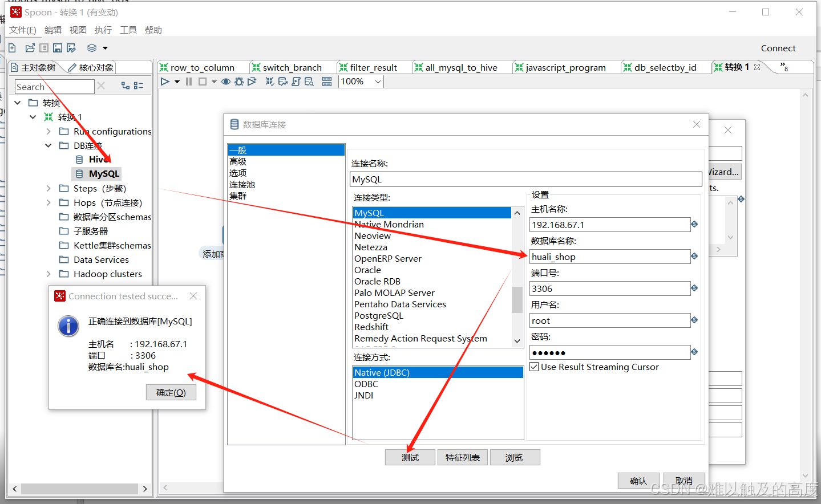The height and width of the screenshot is (504, 821).
Task: Toggle the execution results pane icon
Action: pyautogui.click(x=327, y=82)
